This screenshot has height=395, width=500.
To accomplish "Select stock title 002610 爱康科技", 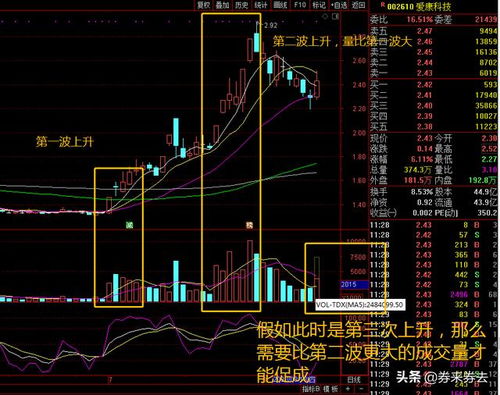I will (419, 6).
